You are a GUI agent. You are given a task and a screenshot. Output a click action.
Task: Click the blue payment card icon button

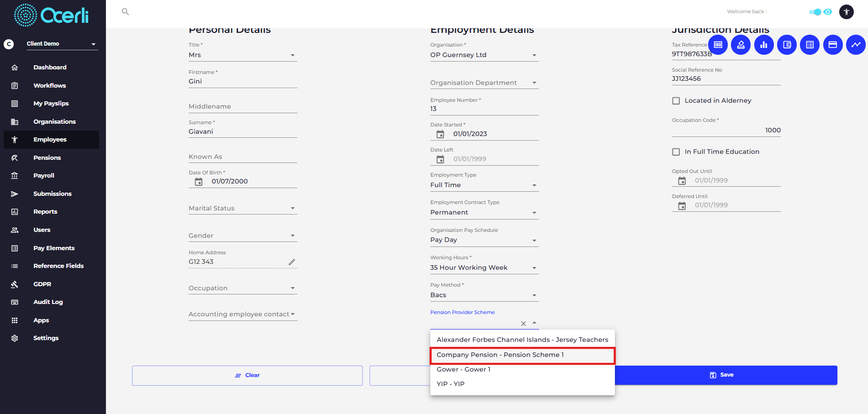pyautogui.click(x=833, y=45)
